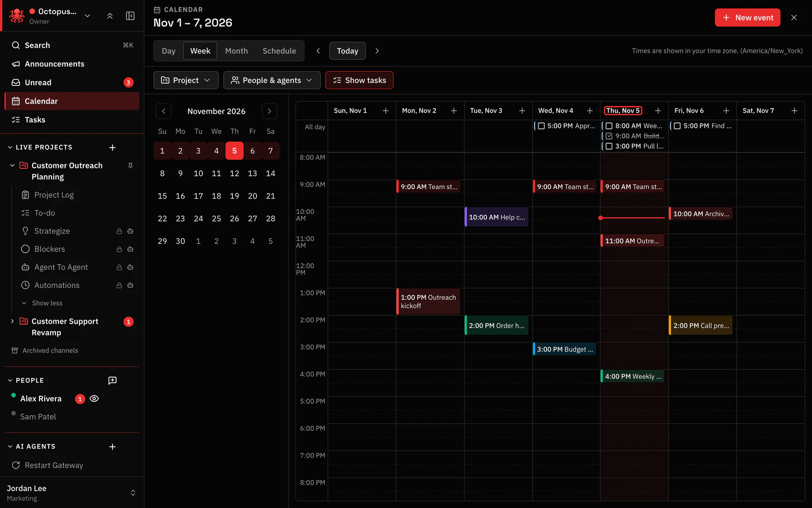Add event on Wed, Nov 4
Image resolution: width=812 pixels, height=508 pixels.
(590, 111)
